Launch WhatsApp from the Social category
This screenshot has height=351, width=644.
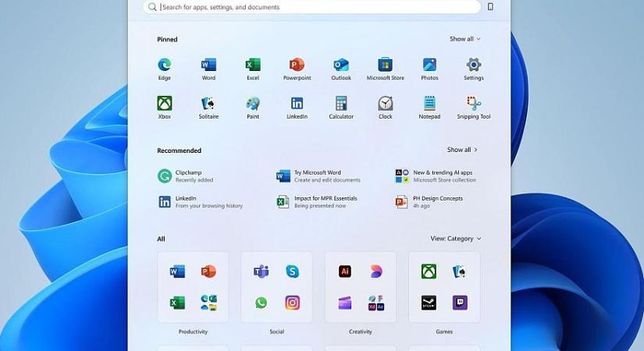262,303
